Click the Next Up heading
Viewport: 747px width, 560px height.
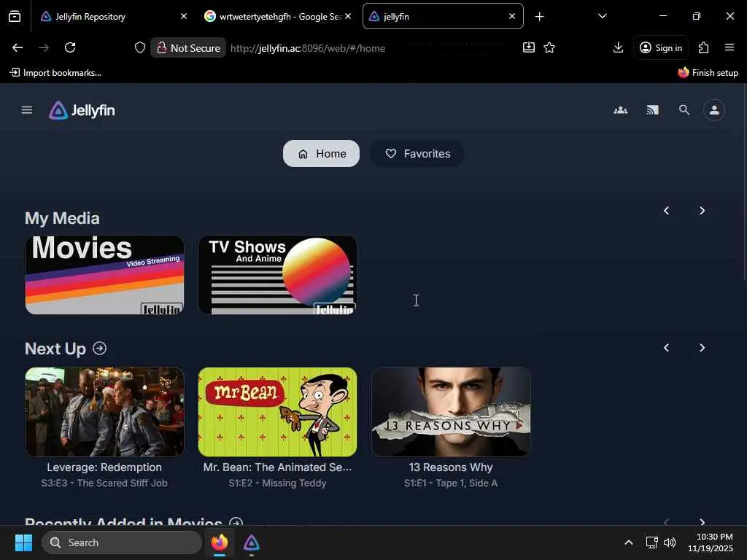coord(55,349)
